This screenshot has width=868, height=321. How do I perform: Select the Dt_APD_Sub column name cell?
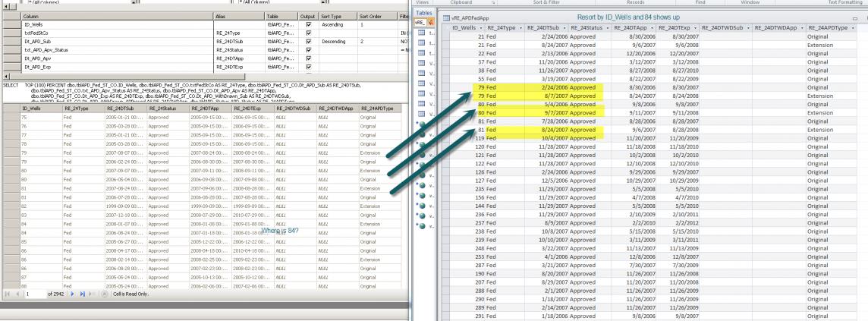pyautogui.click(x=117, y=42)
